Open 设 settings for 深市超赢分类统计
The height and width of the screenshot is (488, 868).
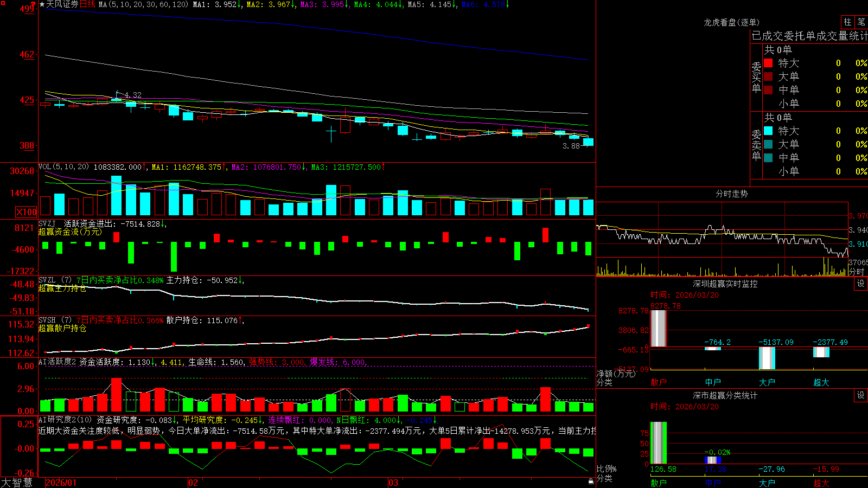[x=860, y=395]
